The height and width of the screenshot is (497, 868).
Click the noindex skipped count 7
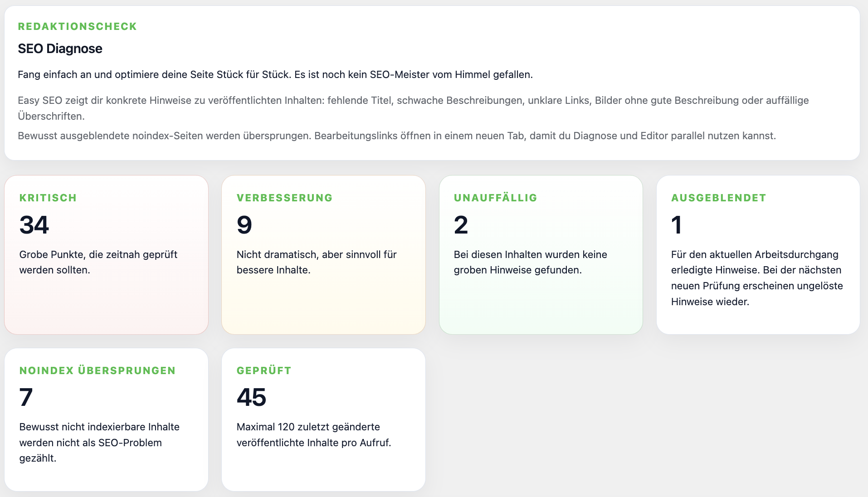pos(26,397)
